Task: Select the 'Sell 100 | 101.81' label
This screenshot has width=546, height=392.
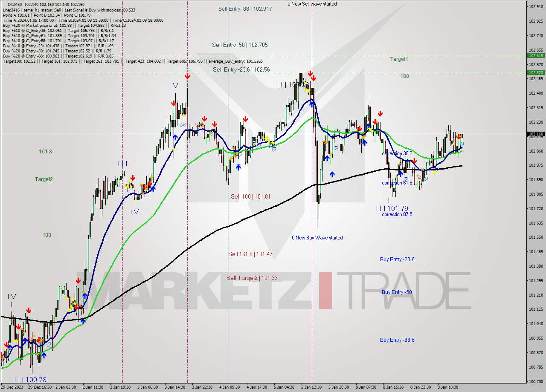Action: (x=250, y=196)
